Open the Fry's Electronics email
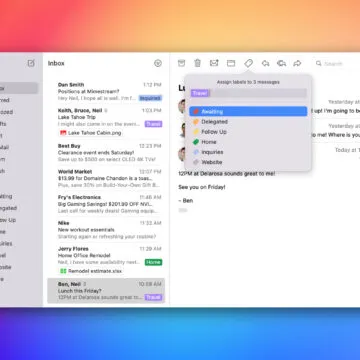Screen dimensions: 360x360 [106, 204]
